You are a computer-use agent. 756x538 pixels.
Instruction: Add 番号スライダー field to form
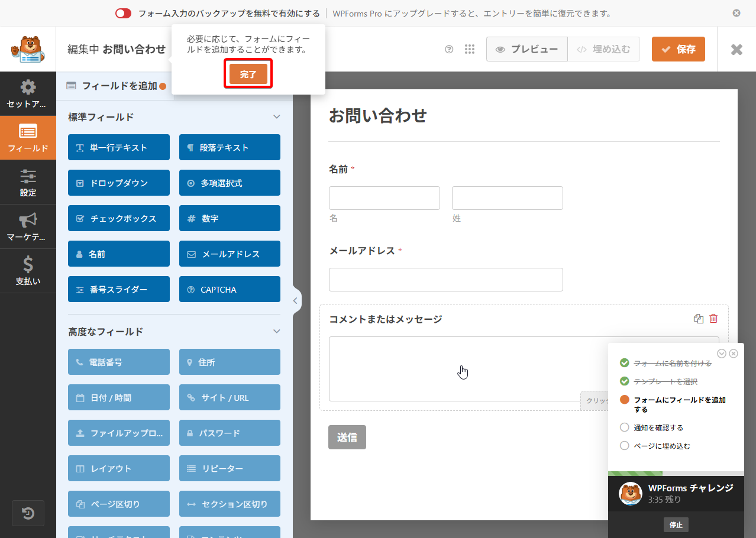[119, 289]
